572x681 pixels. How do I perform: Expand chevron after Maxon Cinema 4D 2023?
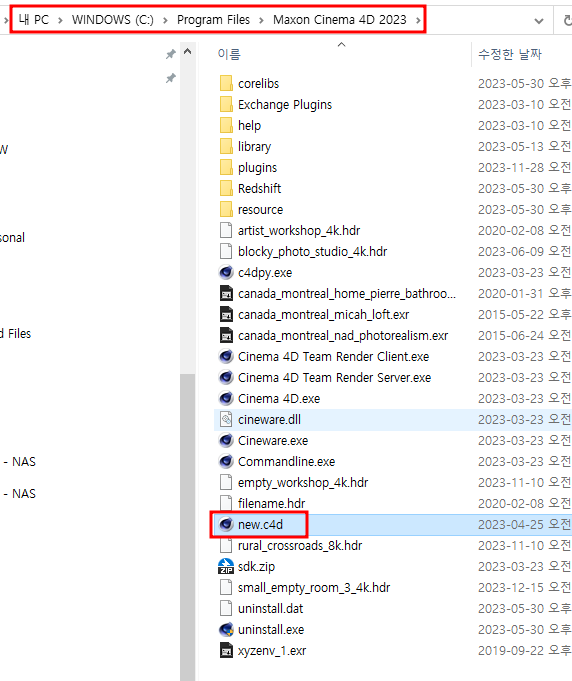coord(418,20)
